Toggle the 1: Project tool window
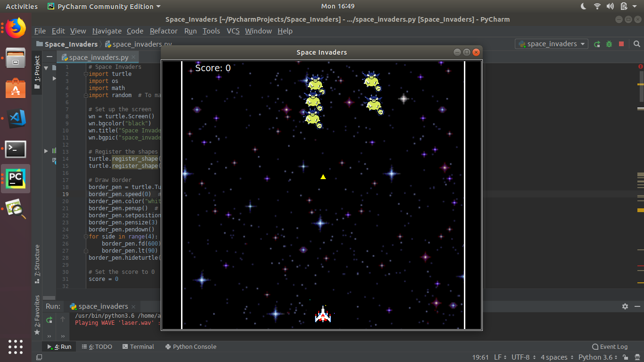 (x=37, y=72)
